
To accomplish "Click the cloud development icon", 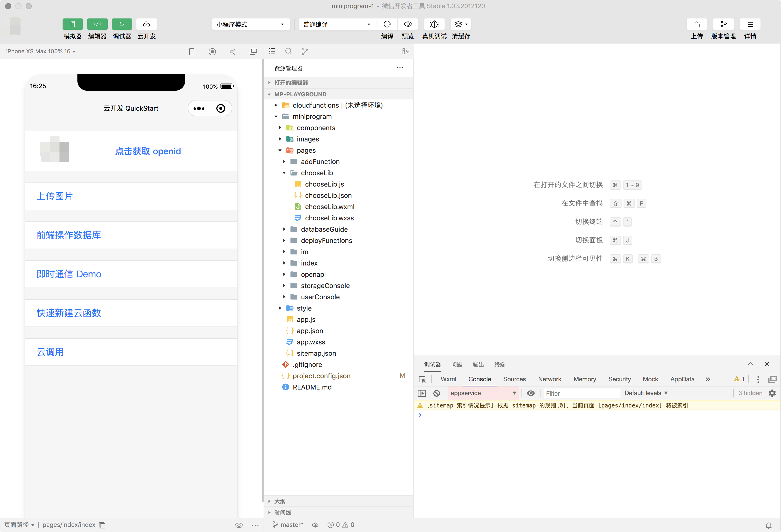I will (147, 24).
